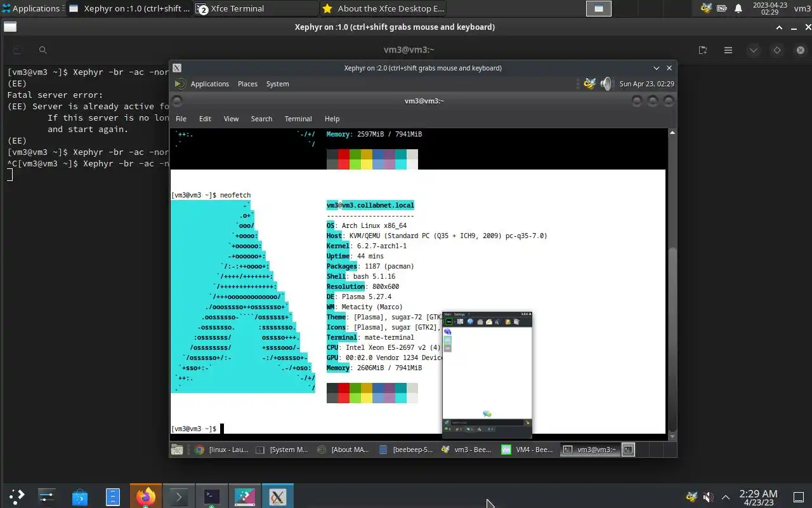Toggle muted volume icon in Plasma tray
Screen dimensions: 812x508
[709, 497]
